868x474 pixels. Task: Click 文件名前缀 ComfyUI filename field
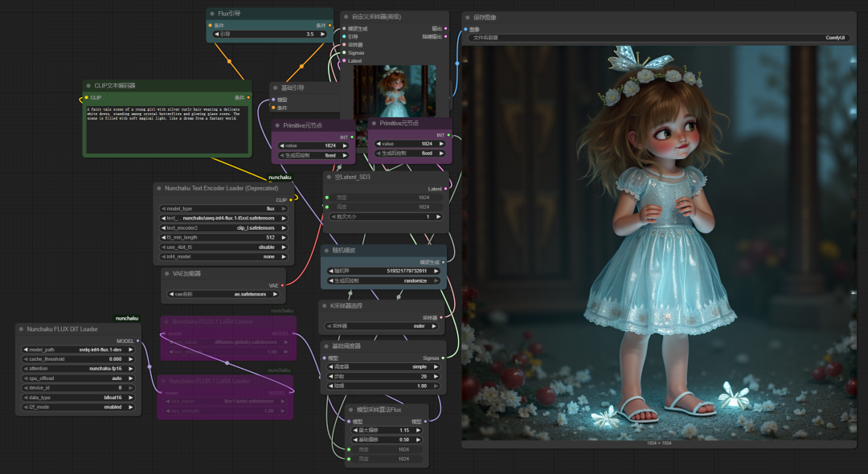[x=657, y=39]
